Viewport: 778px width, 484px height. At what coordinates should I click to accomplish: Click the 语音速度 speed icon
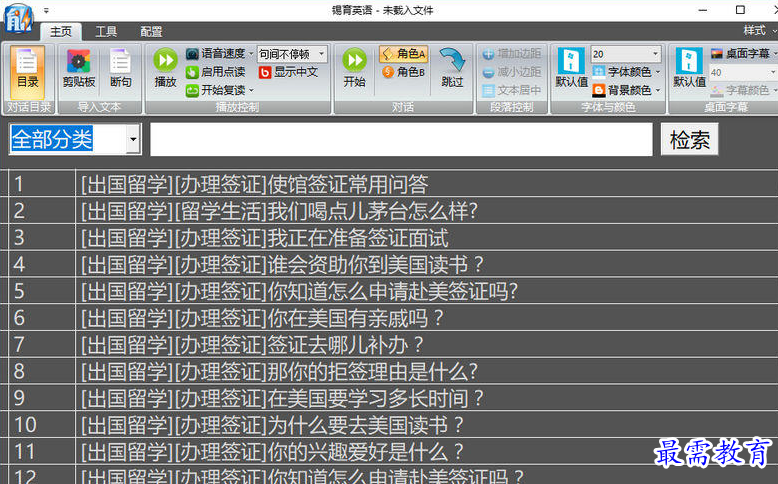(x=192, y=54)
